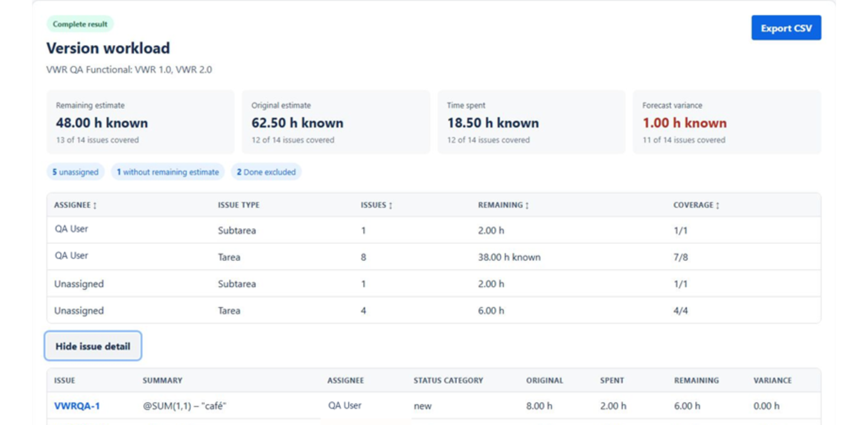Click the 0.00 h variance cell
Image resolution: width=868 pixels, height=425 pixels.
766,406
